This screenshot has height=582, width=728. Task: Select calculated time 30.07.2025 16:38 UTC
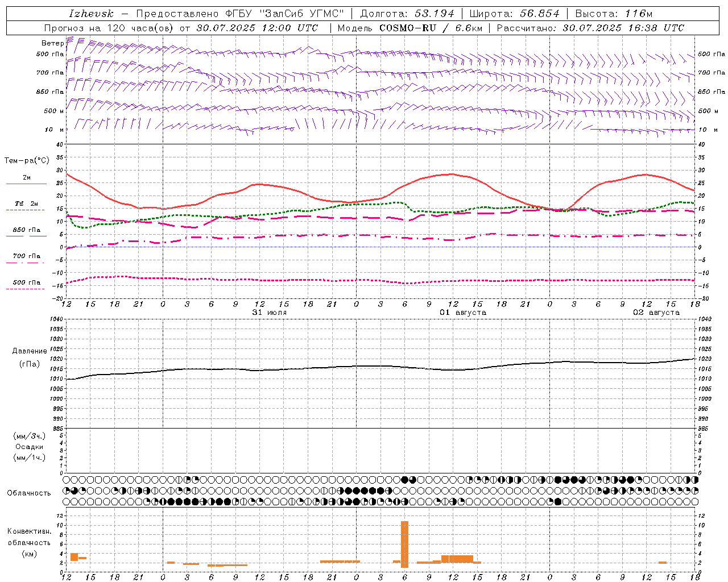(623, 28)
